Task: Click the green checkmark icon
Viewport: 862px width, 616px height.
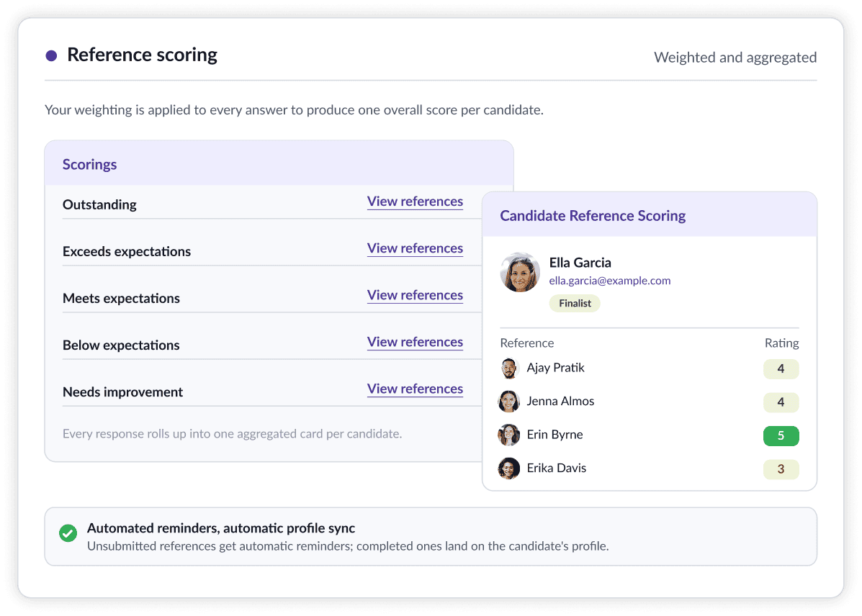Action: 68,533
